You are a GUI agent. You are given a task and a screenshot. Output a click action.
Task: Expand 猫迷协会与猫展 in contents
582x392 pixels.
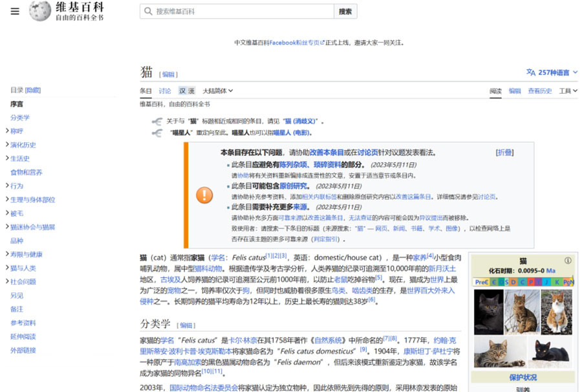(x=7, y=227)
